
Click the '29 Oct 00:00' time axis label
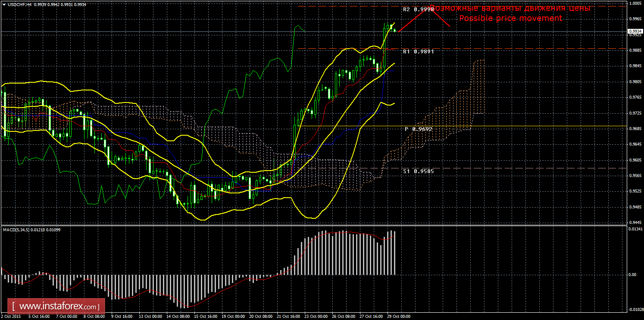pos(398,316)
